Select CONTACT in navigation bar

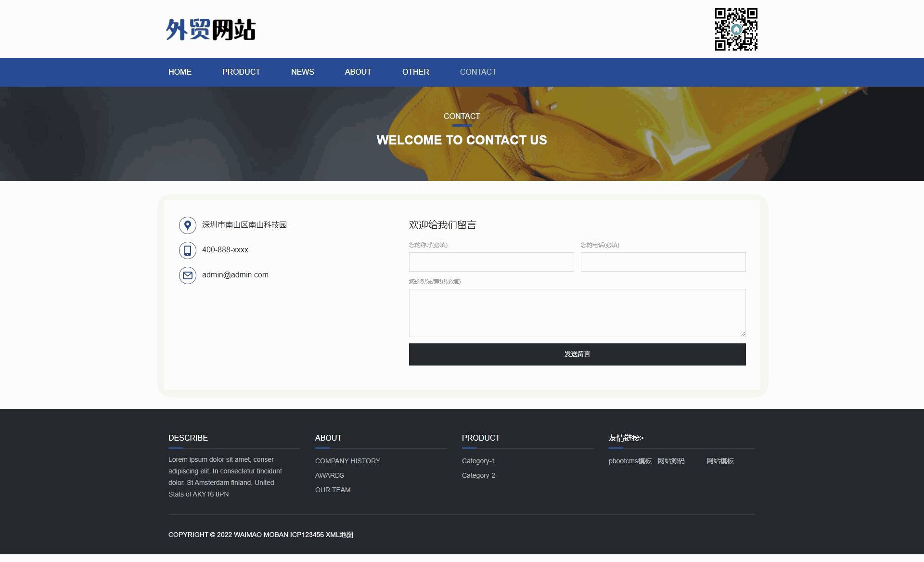[x=478, y=72]
